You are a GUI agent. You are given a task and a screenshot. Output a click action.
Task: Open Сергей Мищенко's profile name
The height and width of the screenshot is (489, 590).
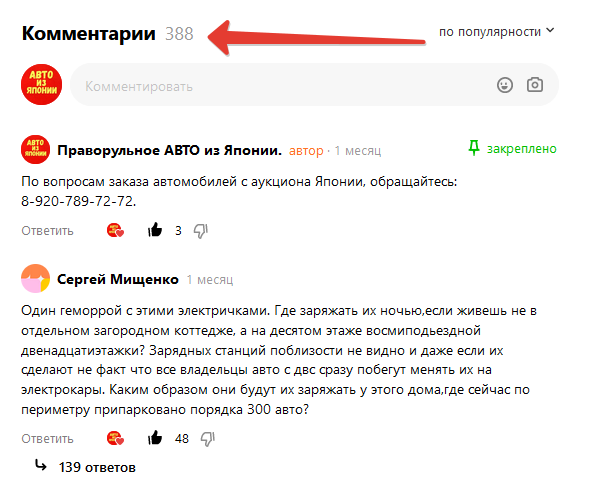coord(118,279)
